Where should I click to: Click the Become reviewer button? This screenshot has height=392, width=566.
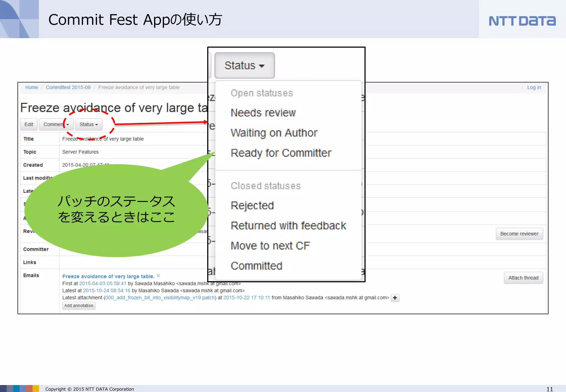(519, 234)
